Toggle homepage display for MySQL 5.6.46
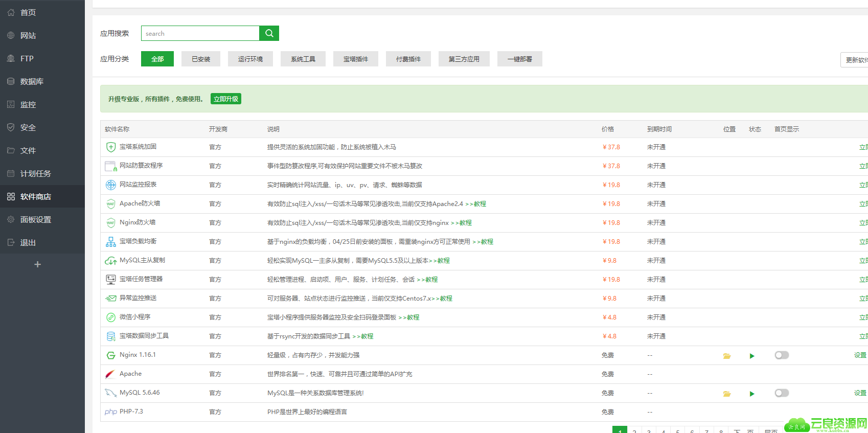The height and width of the screenshot is (433, 868). point(782,393)
